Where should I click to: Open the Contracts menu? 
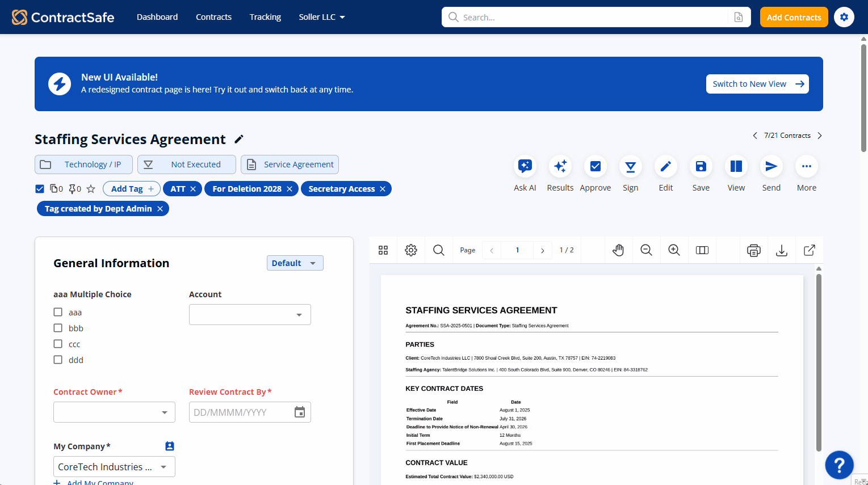coord(213,17)
